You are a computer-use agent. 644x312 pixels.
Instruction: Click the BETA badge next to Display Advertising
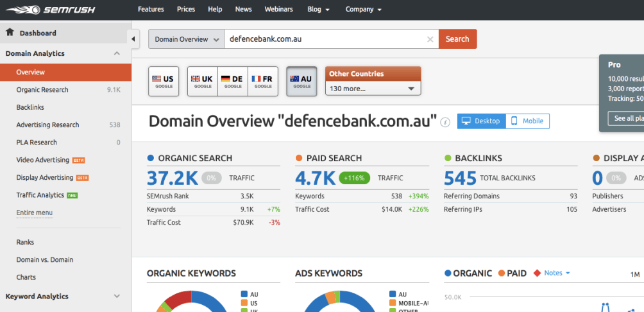click(83, 178)
